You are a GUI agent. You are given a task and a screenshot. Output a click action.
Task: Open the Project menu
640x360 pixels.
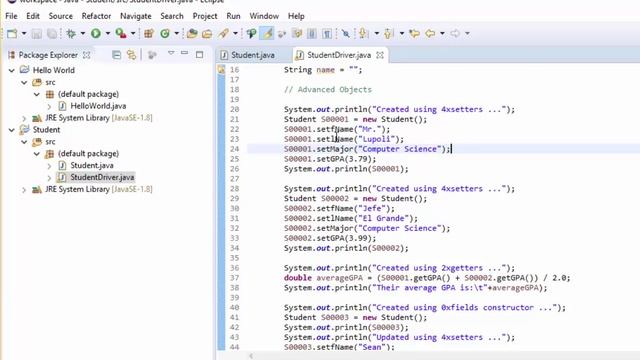click(x=205, y=16)
